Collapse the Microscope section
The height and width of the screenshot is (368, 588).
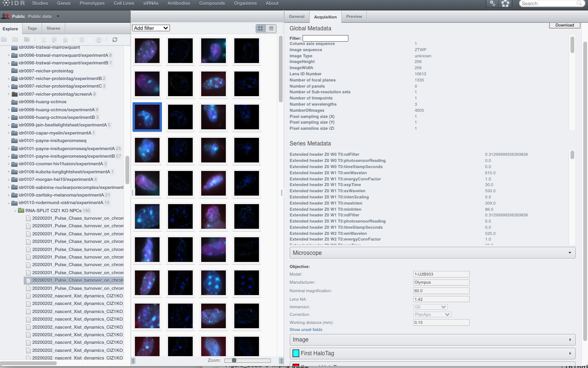coord(432,253)
